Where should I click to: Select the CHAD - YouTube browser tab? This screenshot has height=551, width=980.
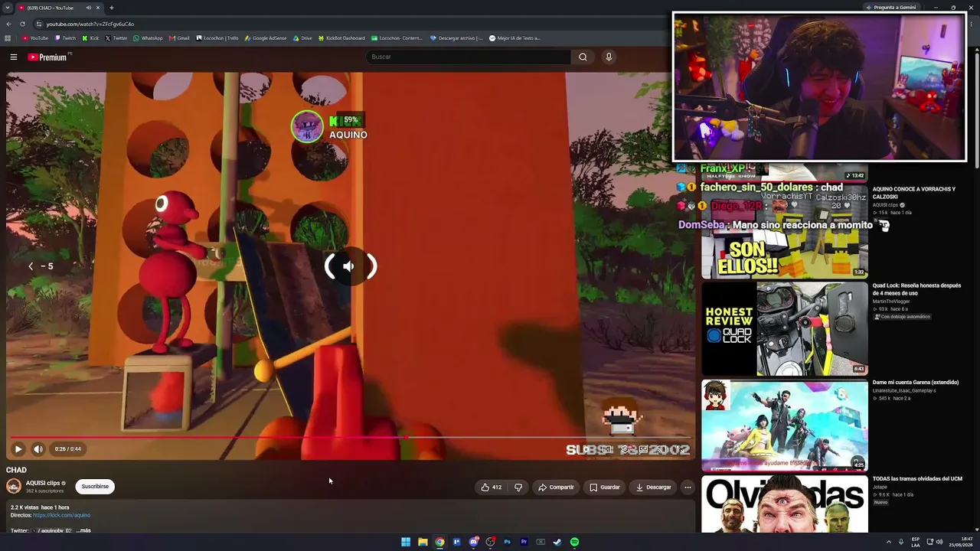pos(60,8)
